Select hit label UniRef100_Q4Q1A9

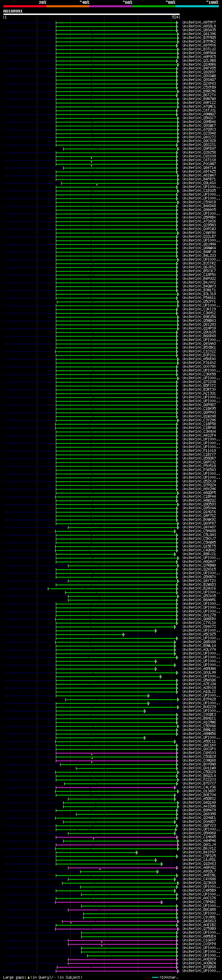point(199,802)
